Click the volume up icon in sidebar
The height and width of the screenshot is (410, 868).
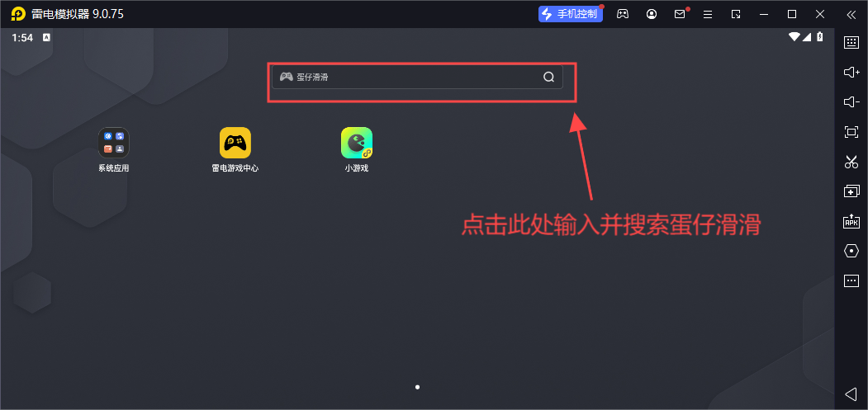pyautogui.click(x=851, y=72)
